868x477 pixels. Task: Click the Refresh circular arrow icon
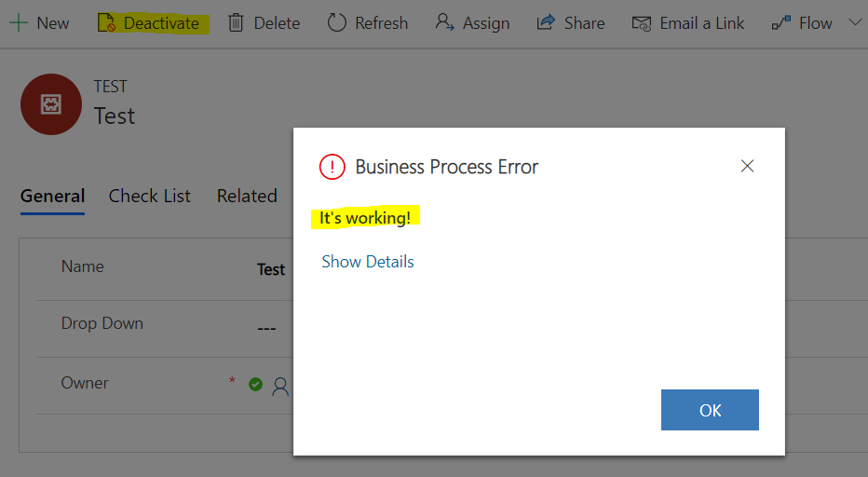336,22
